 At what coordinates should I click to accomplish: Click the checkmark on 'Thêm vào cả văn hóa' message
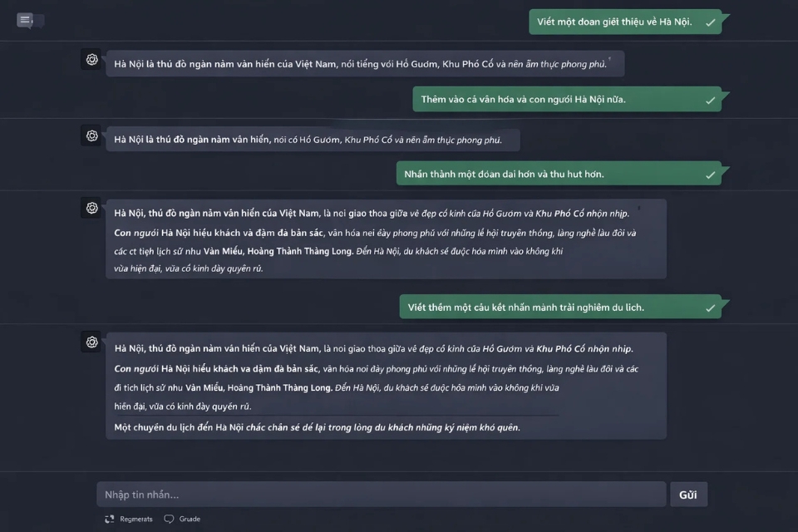710,100
